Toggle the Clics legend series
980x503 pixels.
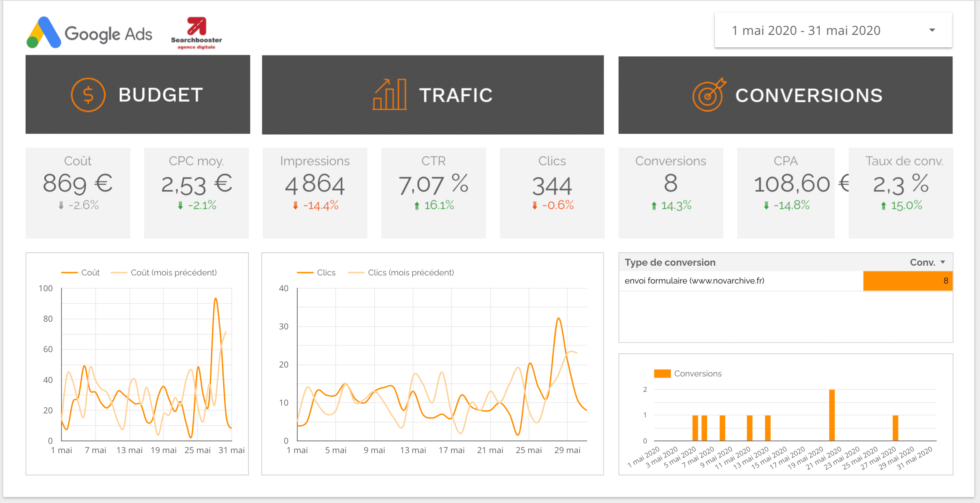(326, 273)
